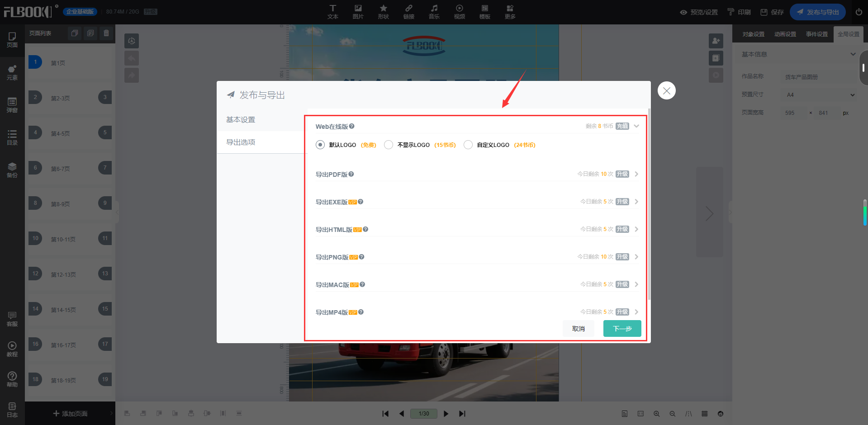Open the Backup panel in left sidebar
The image size is (868, 425).
(x=12, y=170)
